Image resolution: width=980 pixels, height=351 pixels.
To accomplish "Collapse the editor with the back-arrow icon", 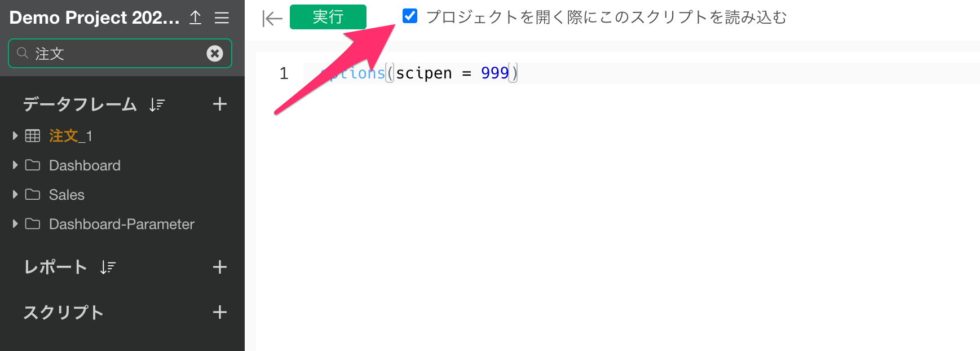I will pyautogui.click(x=272, y=19).
